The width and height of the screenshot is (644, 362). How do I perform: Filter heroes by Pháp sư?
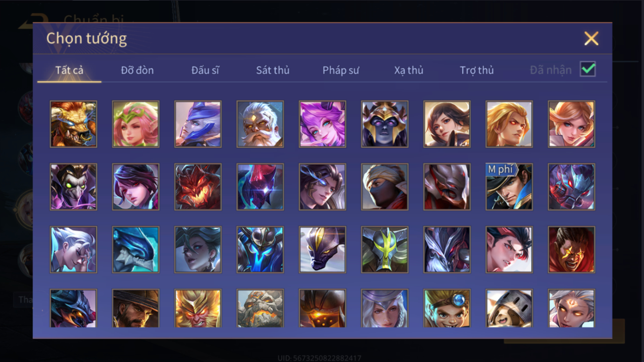[341, 70]
